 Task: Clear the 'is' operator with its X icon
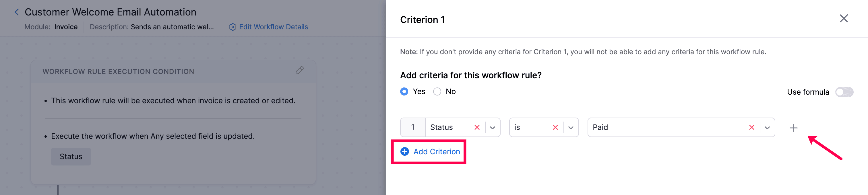point(555,127)
